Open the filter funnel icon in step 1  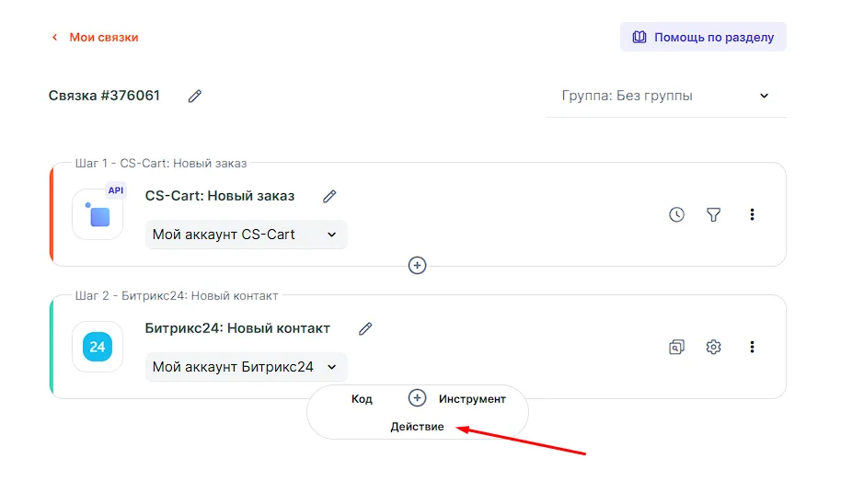(713, 214)
